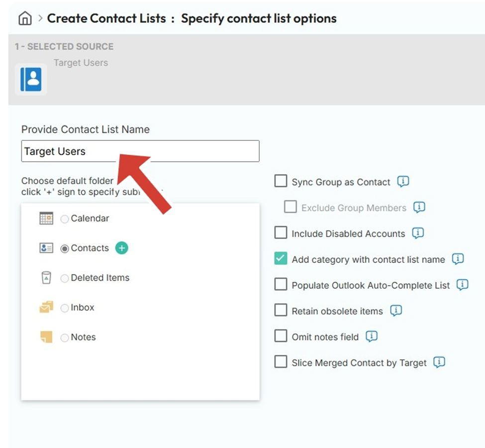Viewport: 485px width, 448px height.
Task: Click the green plus next to Contacts
Action: pyautogui.click(x=121, y=248)
